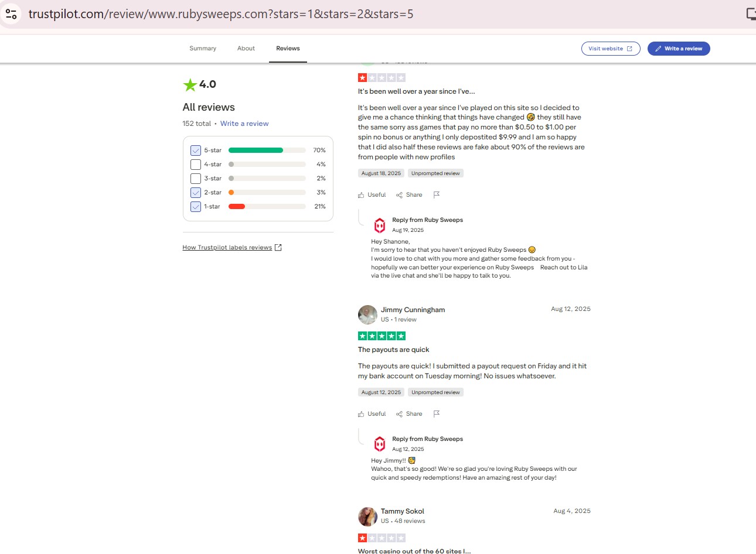The width and height of the screenshot is (756, 554).
Task: Mark the August 18 review as Useful
Action: (372, 195)
